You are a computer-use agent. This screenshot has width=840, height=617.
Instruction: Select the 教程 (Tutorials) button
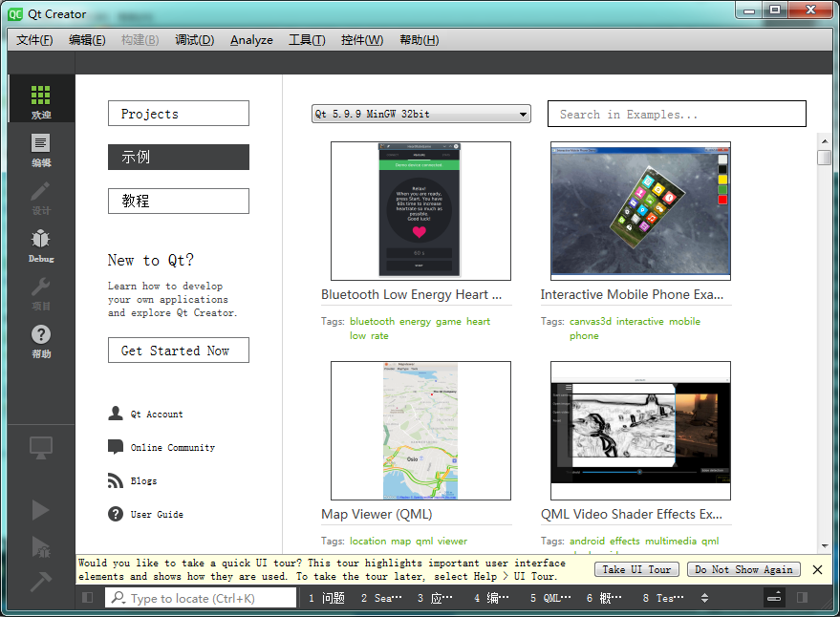(x=179, y=201)
